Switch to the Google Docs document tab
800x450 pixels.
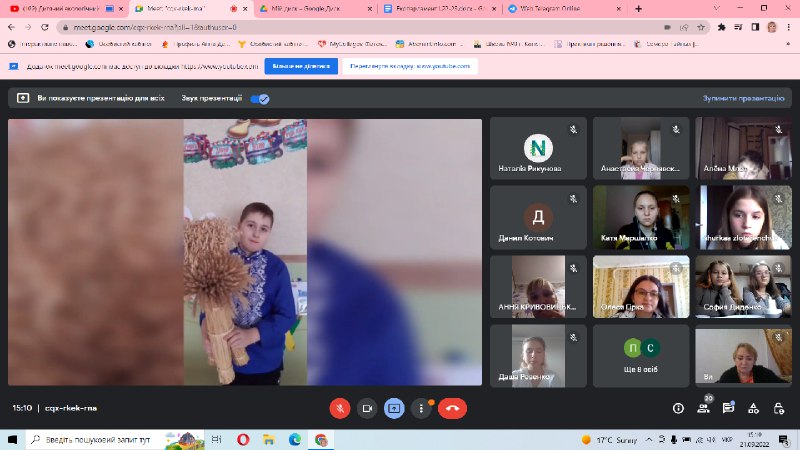pyautogui.click(x=439, y=9)
